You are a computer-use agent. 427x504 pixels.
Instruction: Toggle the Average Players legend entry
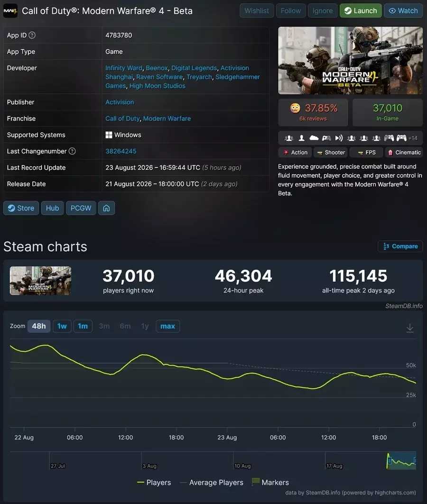tap(212, 483)
